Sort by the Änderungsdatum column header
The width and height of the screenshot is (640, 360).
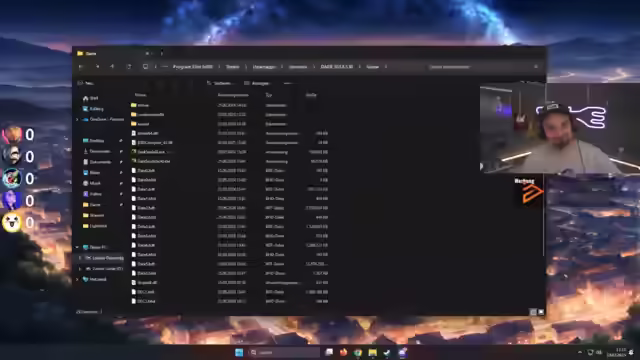(x=233, y=95)
